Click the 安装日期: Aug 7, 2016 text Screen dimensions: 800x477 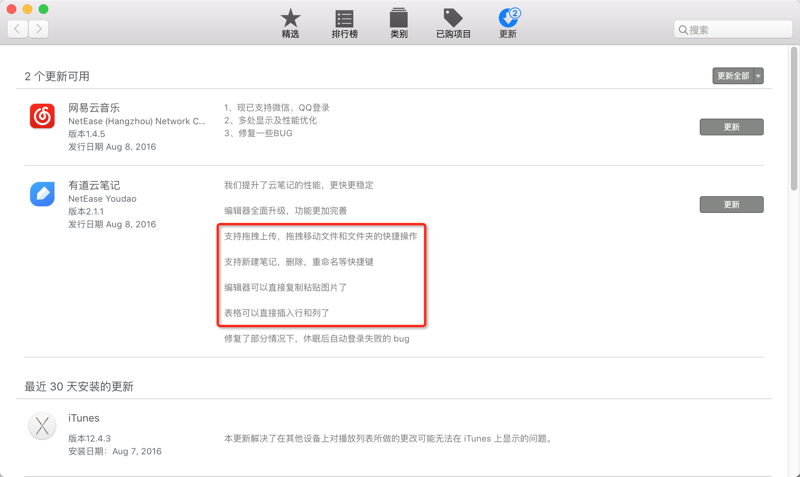point(115,451)
